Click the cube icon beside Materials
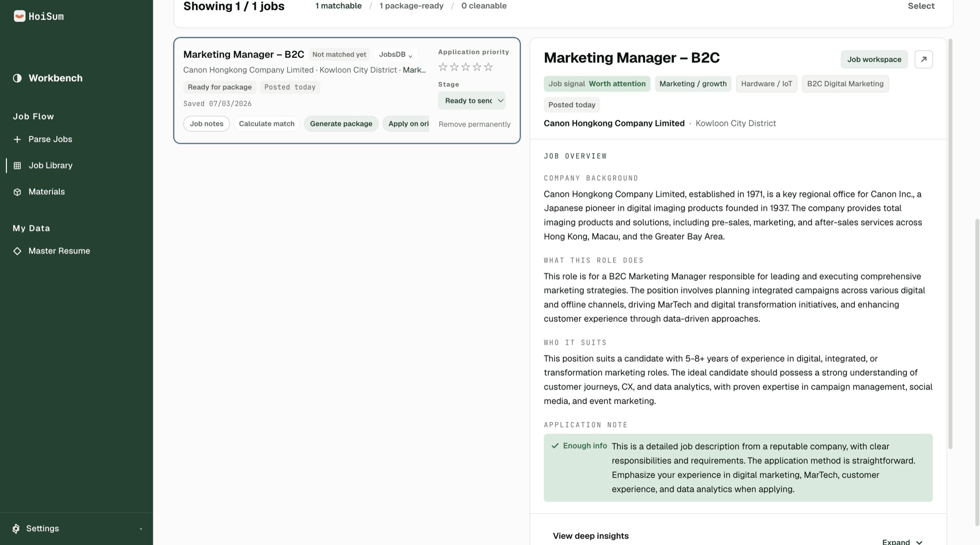980x545 pixels. coord(17,192)
